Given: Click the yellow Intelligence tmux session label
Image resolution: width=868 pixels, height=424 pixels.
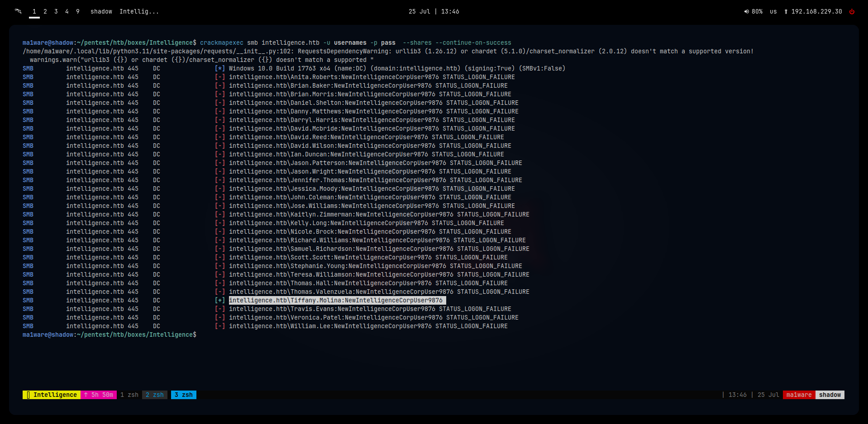Looking at the screenshot, I should point(52,395).
